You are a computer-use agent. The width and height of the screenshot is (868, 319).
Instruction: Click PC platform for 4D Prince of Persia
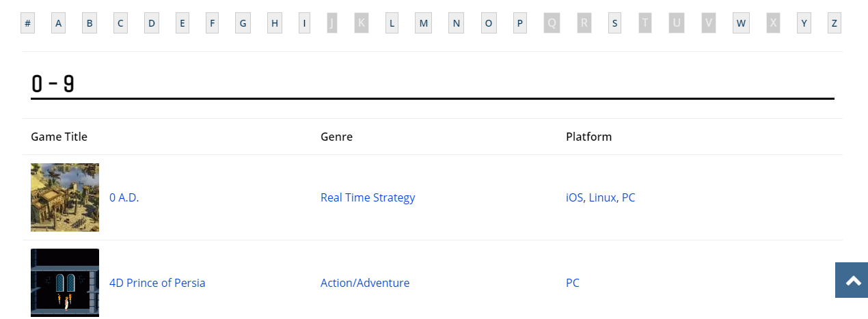573,283
